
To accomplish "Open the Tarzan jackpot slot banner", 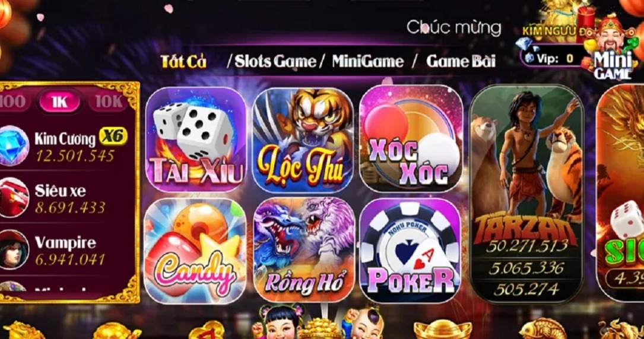I will [x=526, y=193].
